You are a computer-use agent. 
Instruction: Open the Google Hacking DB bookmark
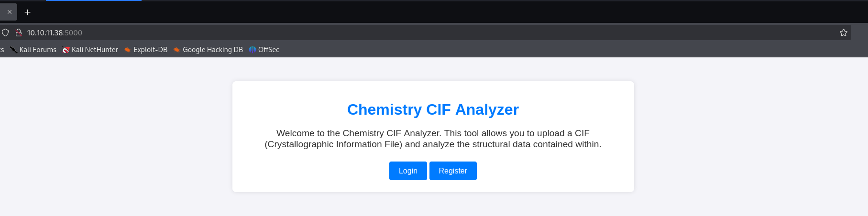[208, 50]
